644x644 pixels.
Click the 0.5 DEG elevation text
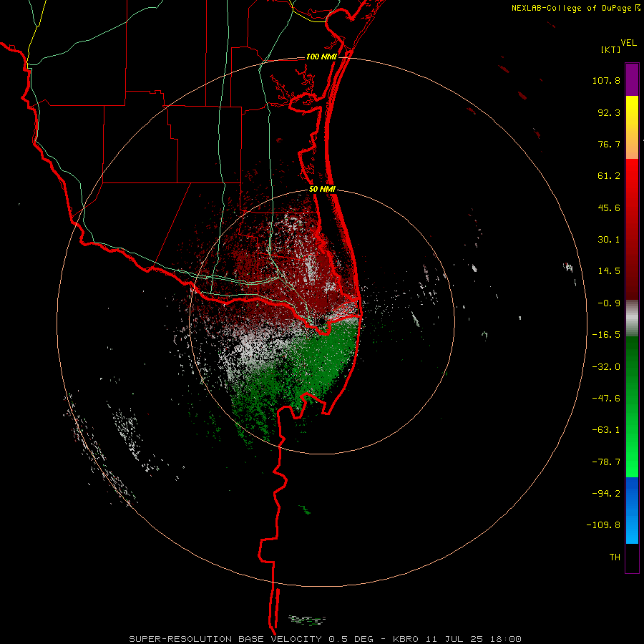(x=351, y=639)
